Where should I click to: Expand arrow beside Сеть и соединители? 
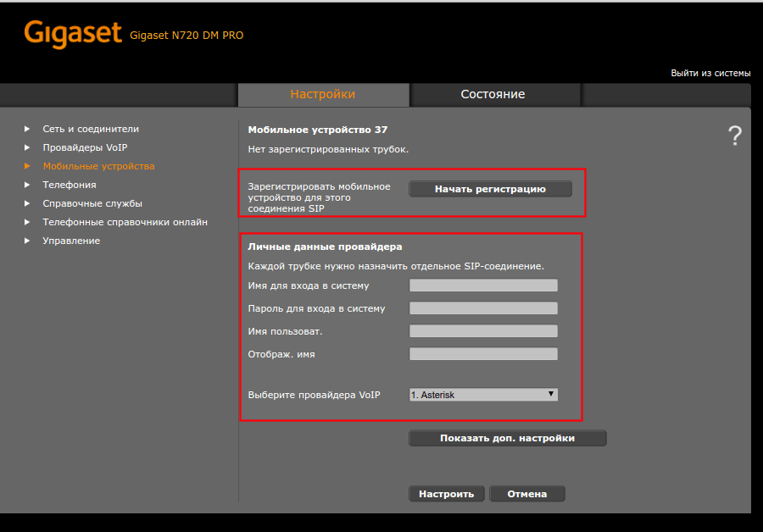click(27, 129)
